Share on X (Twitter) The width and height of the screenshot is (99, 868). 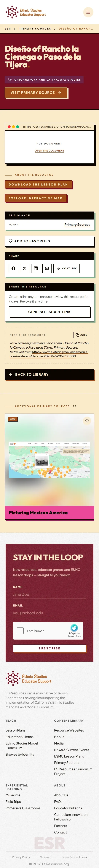pyautogui.click(x=24, y=268)
